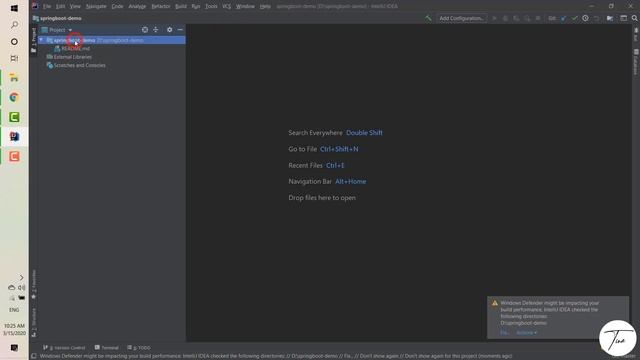Open the Project Structure folder icon

pos(610,18)
